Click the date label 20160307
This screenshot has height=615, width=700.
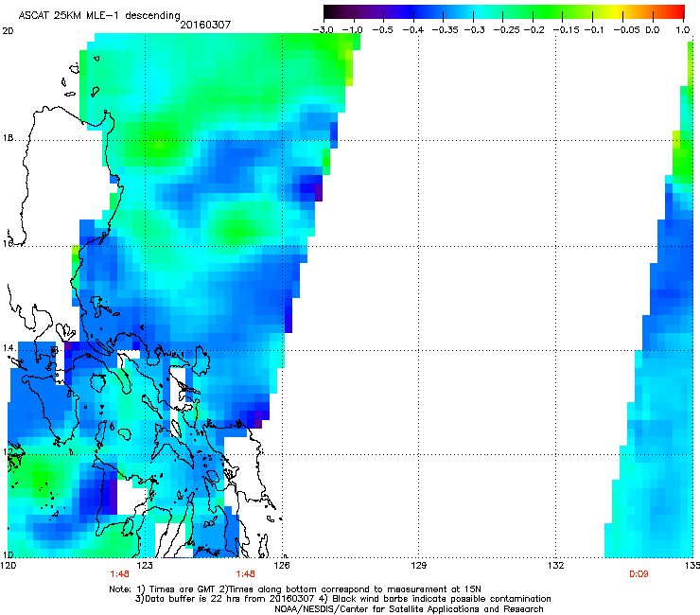[x=205, y=25]
